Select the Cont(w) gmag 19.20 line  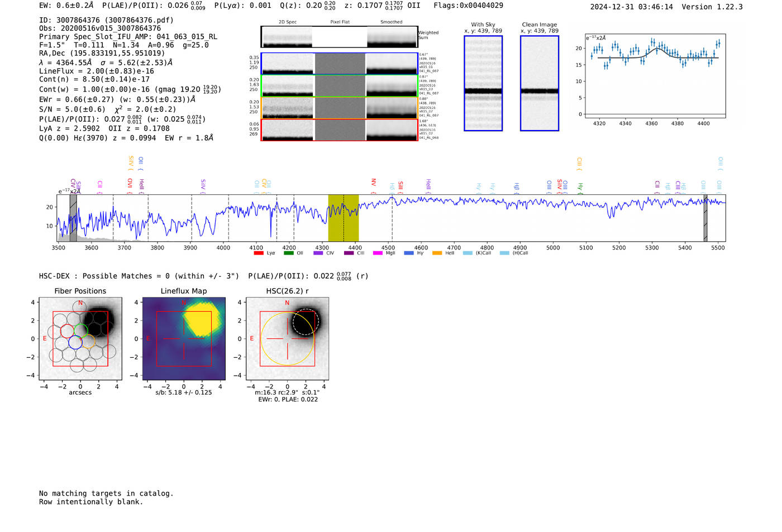[130, 89]
